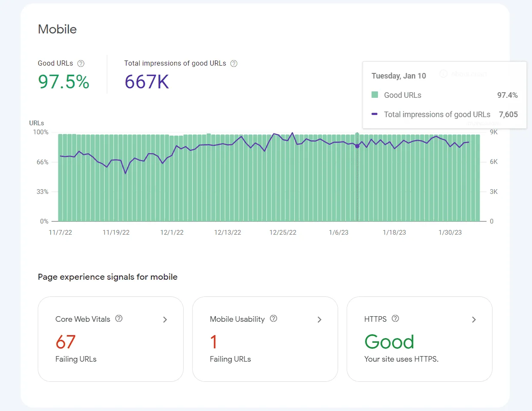Click the 12/1/22 axis date label
Screen dimensions: 532x411
point(172,233)
